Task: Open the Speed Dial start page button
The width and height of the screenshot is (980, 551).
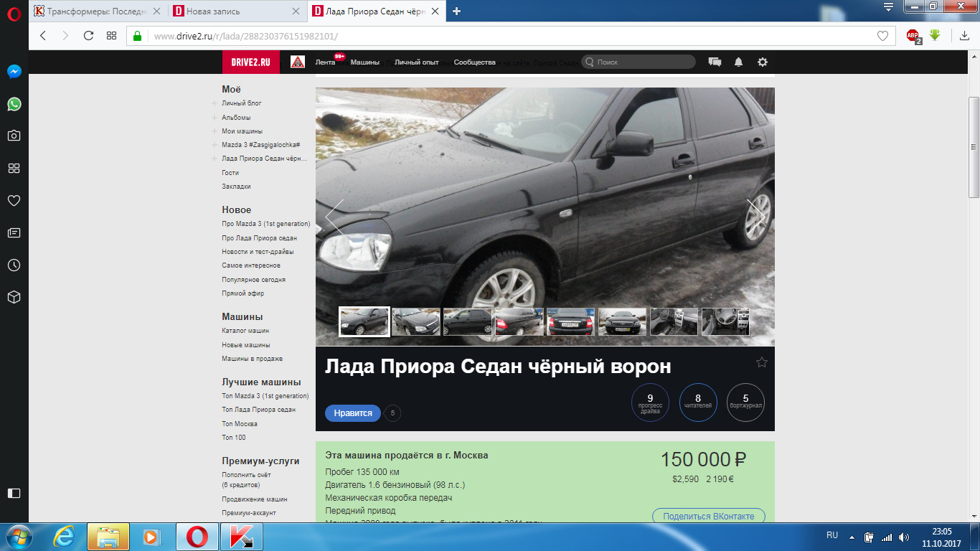Action: (111, 35)
